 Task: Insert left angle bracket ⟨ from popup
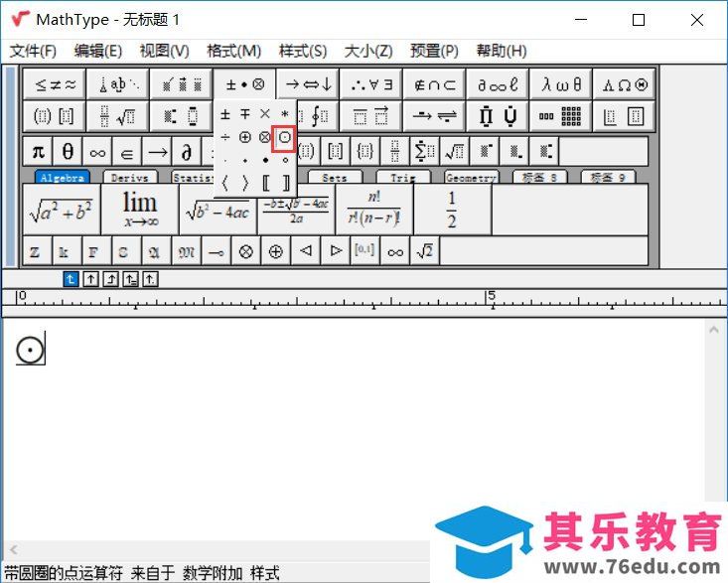click(225, 184)
